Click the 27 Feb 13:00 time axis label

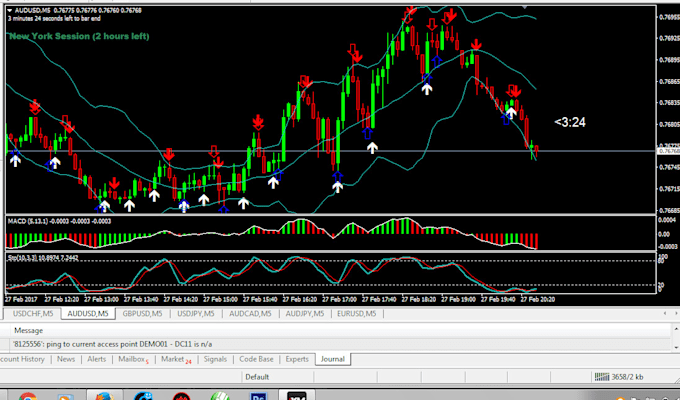coord(101,299)
